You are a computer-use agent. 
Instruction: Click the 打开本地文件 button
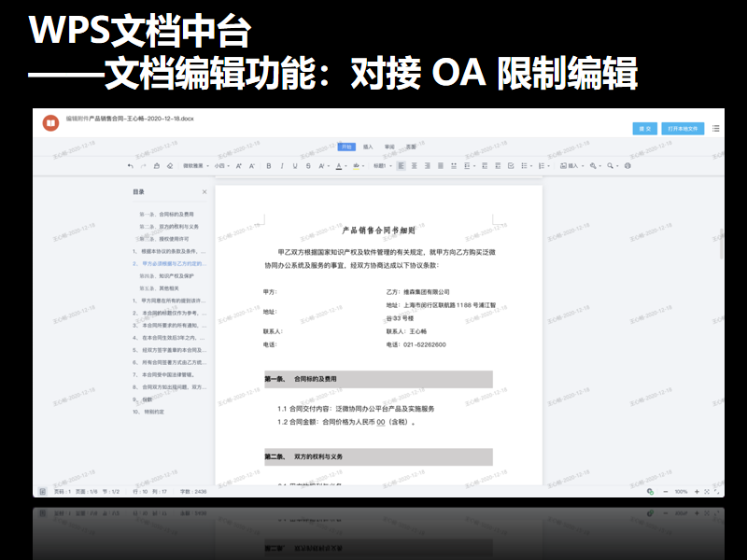coord(683,129)
